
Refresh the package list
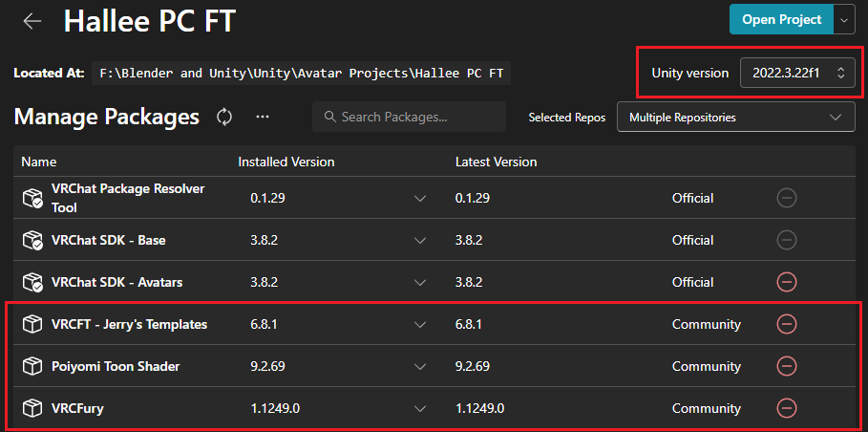224,117
